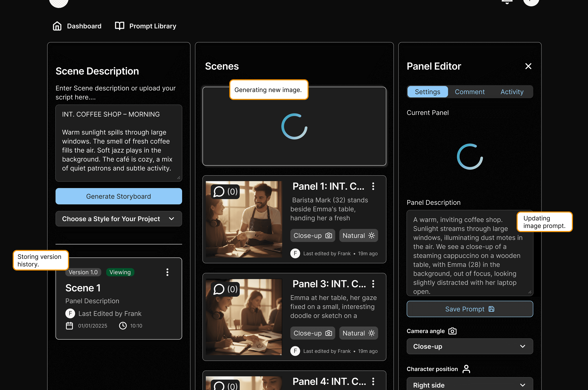Screen dimensions: 588x390
Task: Open Panel 1 three-dot options menu
Action: click(x=373, y=186)
